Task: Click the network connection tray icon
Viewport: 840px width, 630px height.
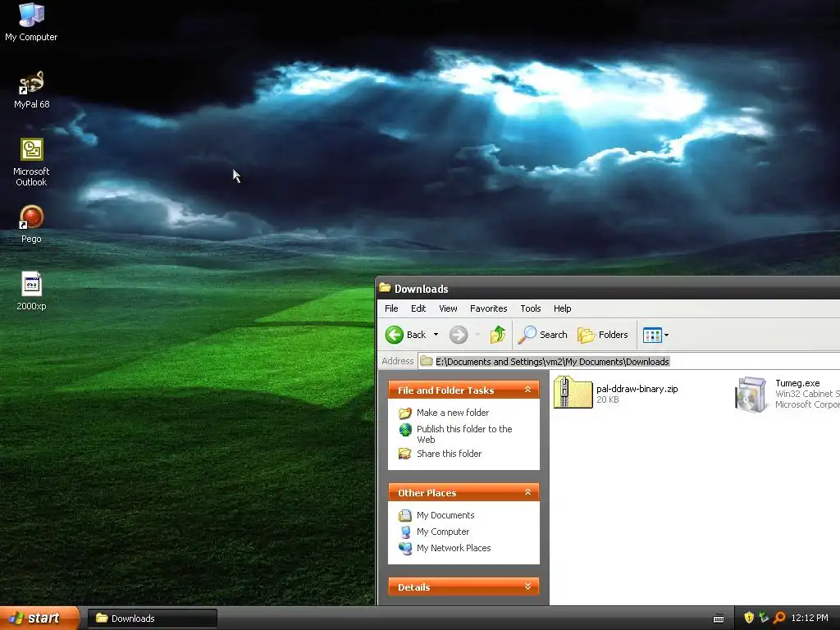Action: click(x=764, y=618)
